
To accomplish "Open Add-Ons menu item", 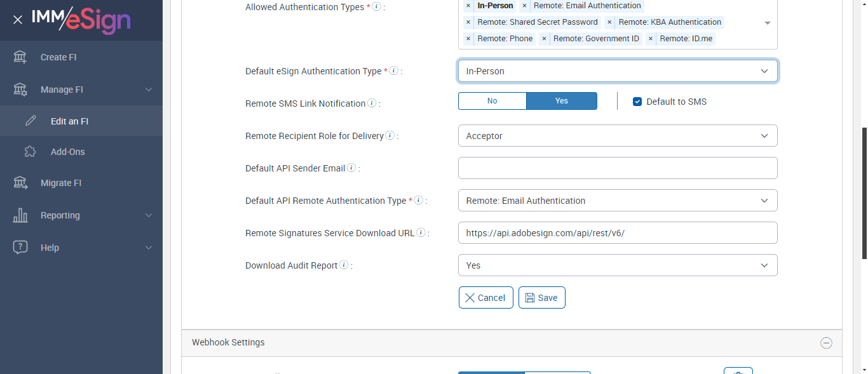I will 67,152.
